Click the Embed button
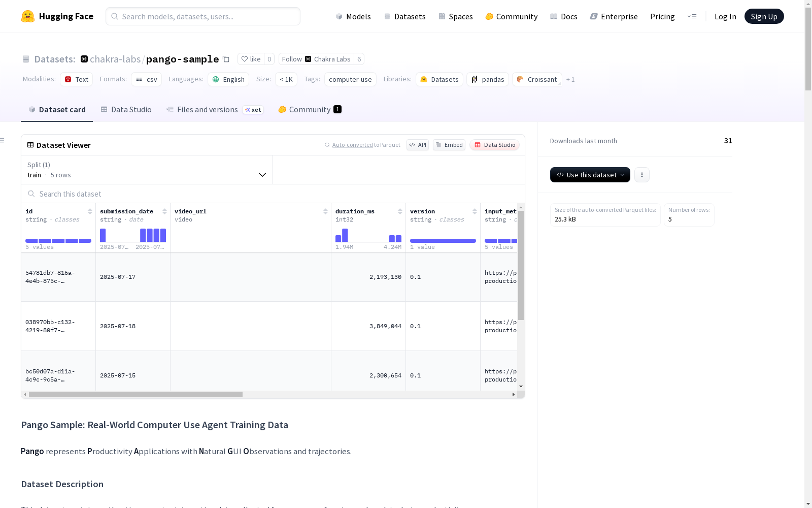 tap(449, 145)
